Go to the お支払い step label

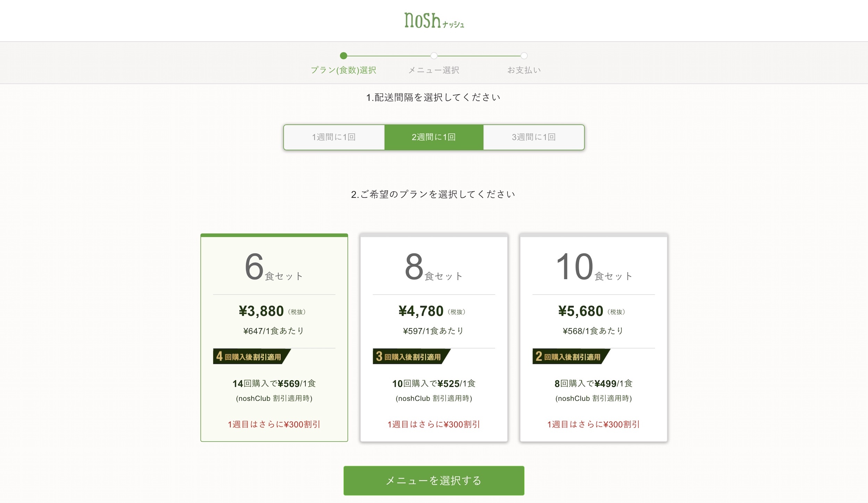point(524,70)
